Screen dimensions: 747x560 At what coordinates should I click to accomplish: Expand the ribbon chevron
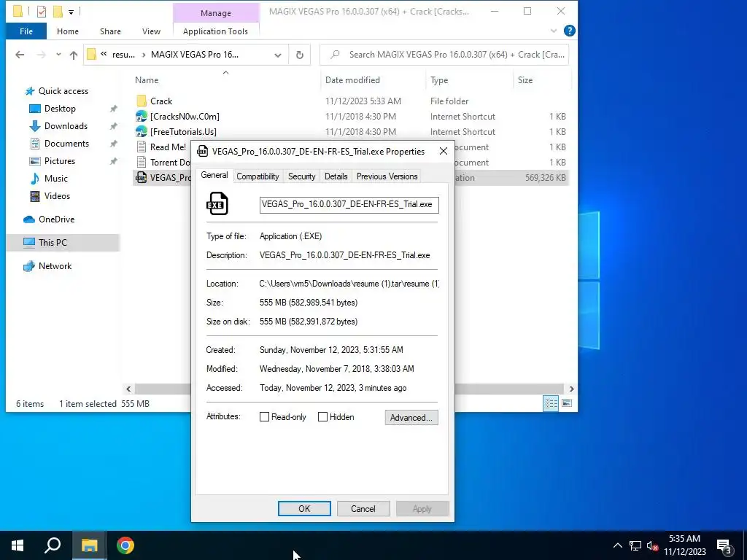coord(554,31)
